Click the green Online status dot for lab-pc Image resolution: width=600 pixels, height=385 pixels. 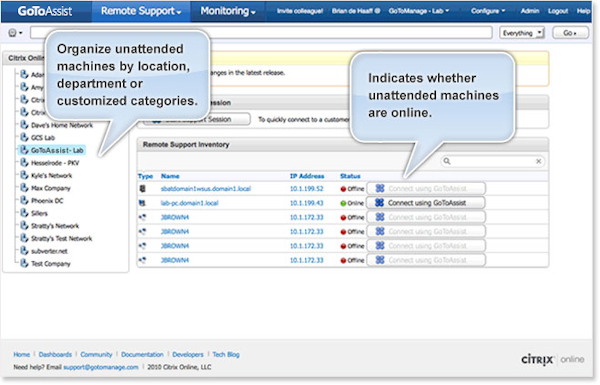click(343, 203)
